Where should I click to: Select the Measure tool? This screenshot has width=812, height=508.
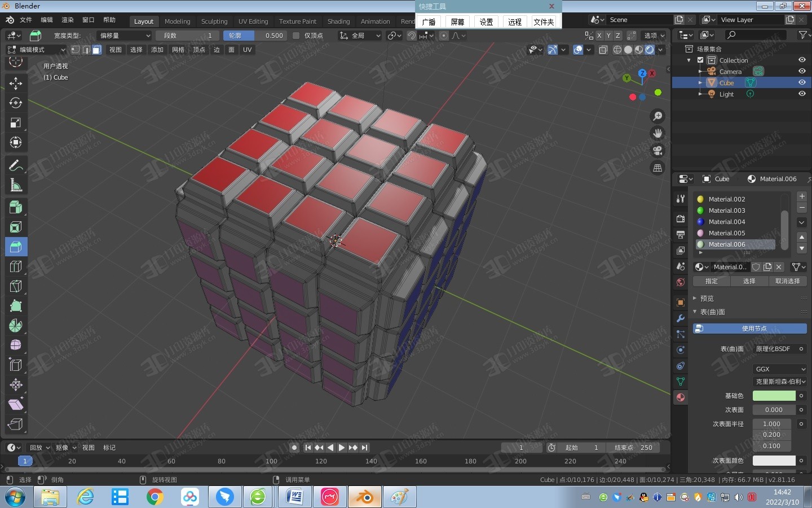(x=16, y=185)
